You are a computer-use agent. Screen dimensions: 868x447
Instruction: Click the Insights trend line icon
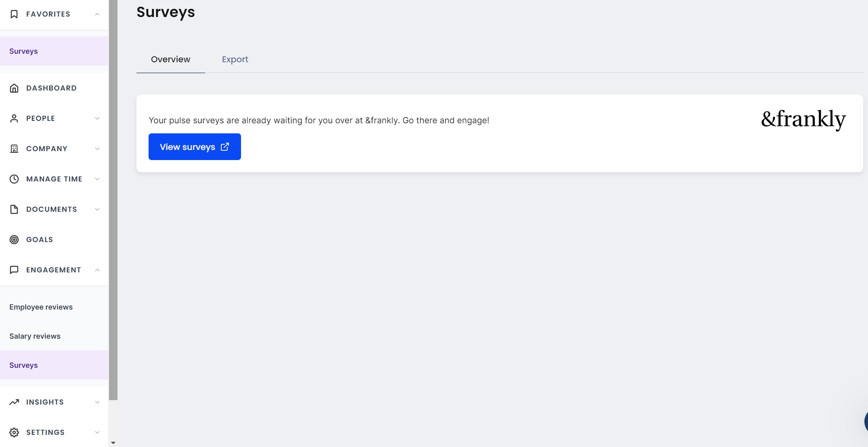(x=14, y=402)
